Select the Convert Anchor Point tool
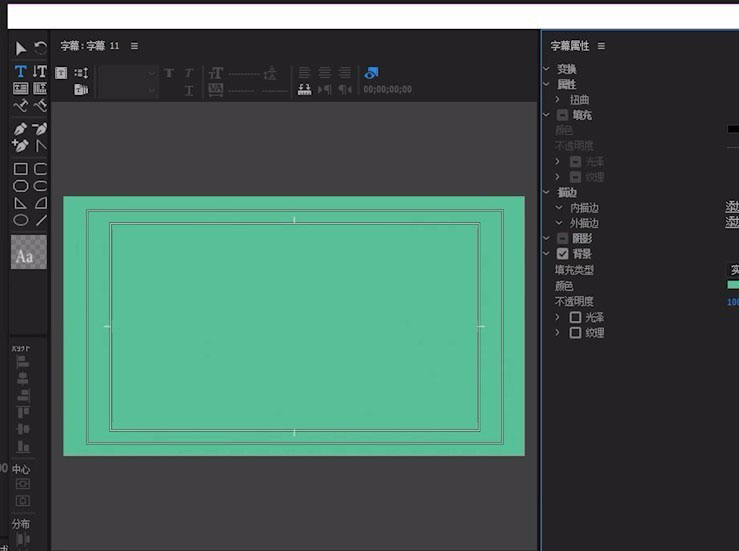739x551 pixels. click(41, 145)
